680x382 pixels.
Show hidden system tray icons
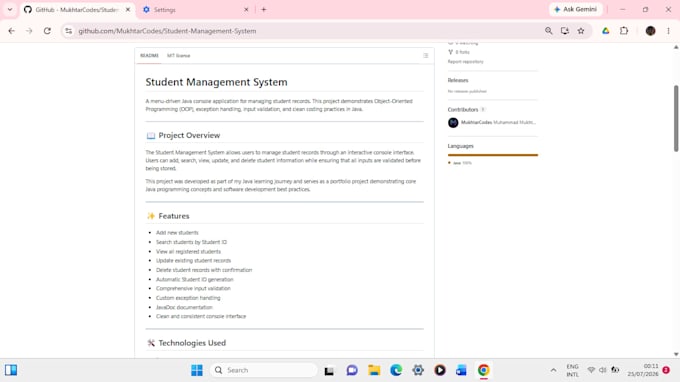click(x=553, y=370)
